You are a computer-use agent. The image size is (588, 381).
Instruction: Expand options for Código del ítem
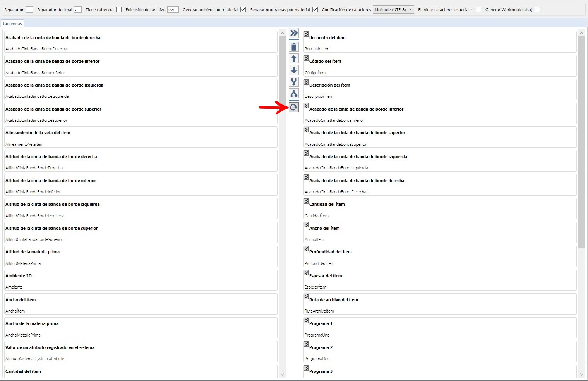(306, 58)
